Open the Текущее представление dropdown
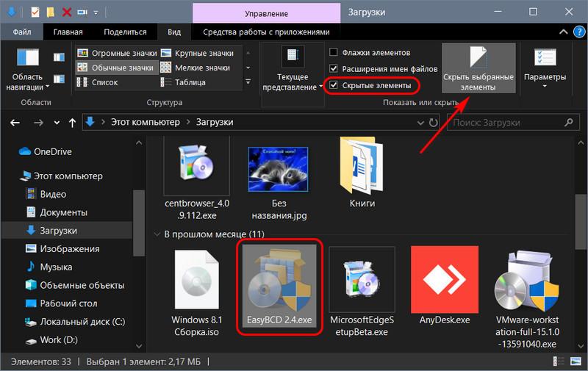Viewport: 588px width, 371px height. pyautogui.click(x=293, y=69)
